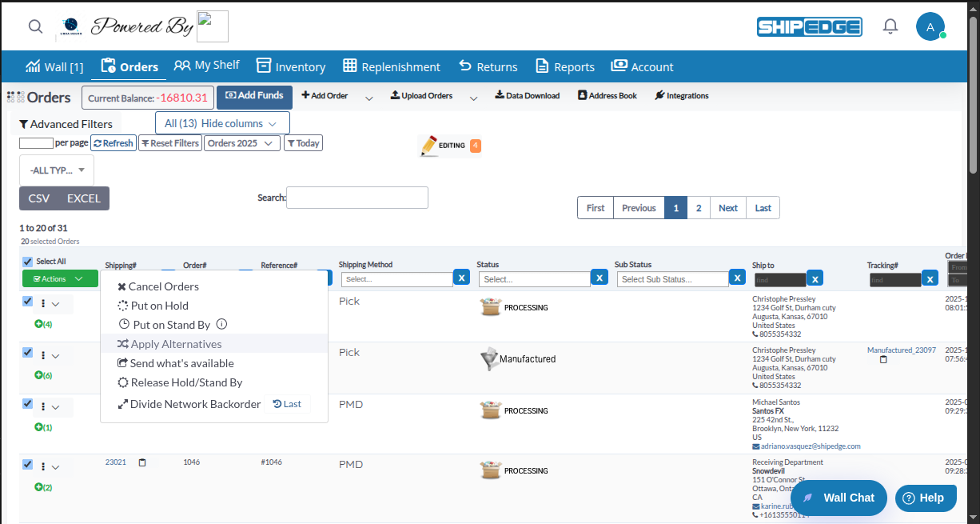Click the notification bell
This screenshot has height=524, width=980.
pos(890,26)
